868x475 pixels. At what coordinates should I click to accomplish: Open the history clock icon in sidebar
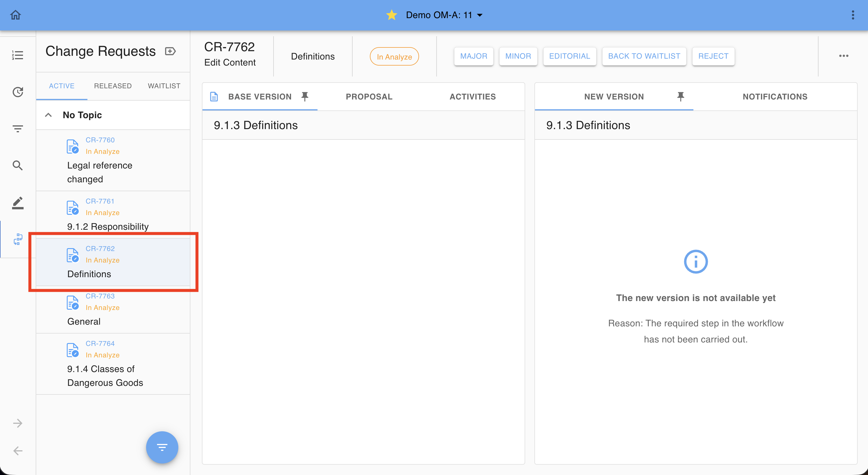tap(18, 92)
